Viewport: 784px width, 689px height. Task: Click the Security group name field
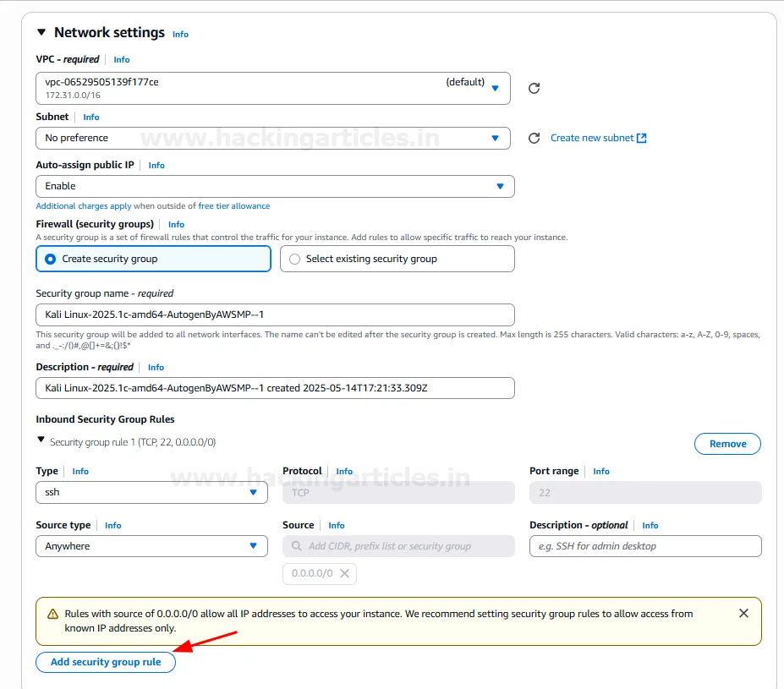(x=274, y=314)
